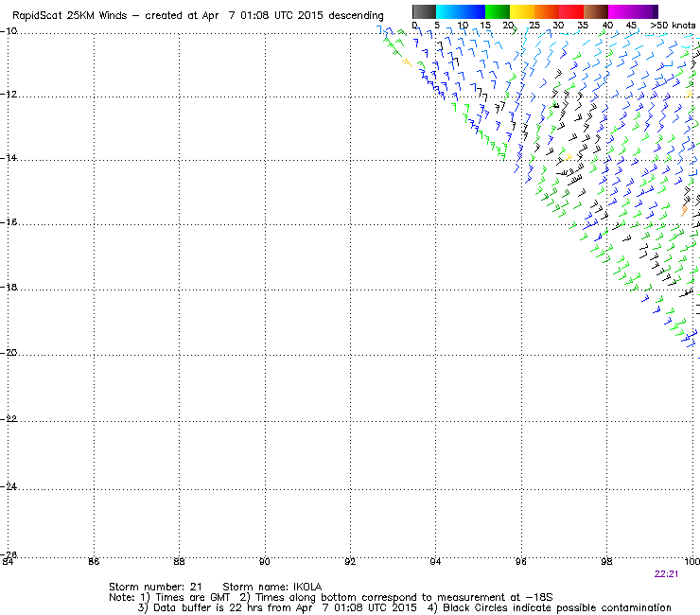Screen dimensions: 700x615
Task: Click the '-12' latitude axis label
Action: coord(9,95)
